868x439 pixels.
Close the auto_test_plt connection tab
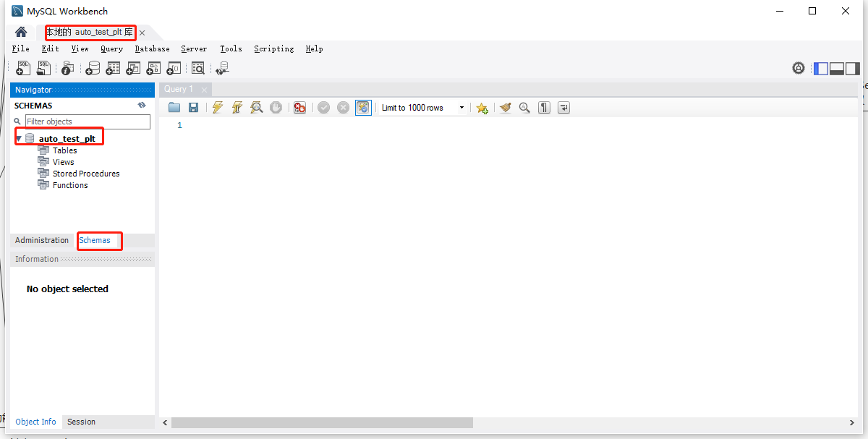(x=142, y=33)
